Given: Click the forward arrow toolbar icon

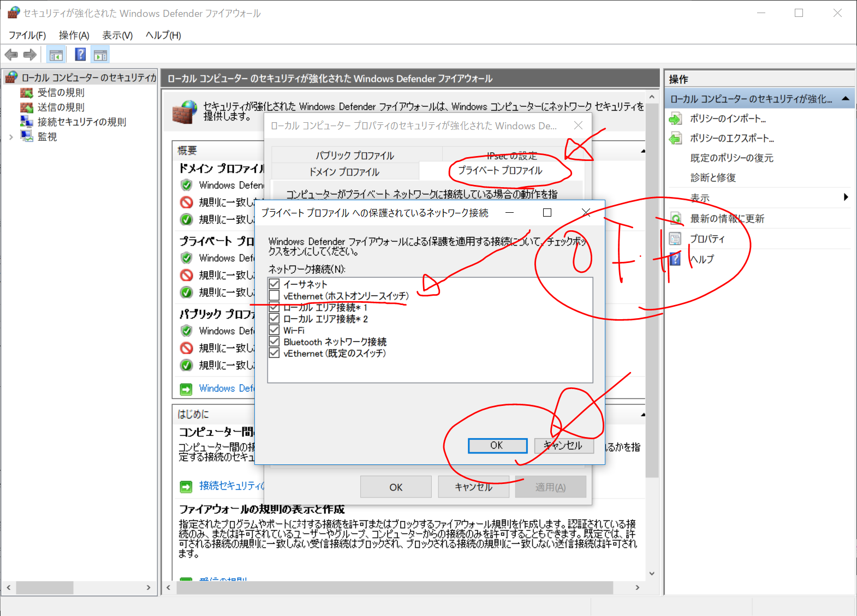Looking at the screenshot, I should click(x=31, y=55).
